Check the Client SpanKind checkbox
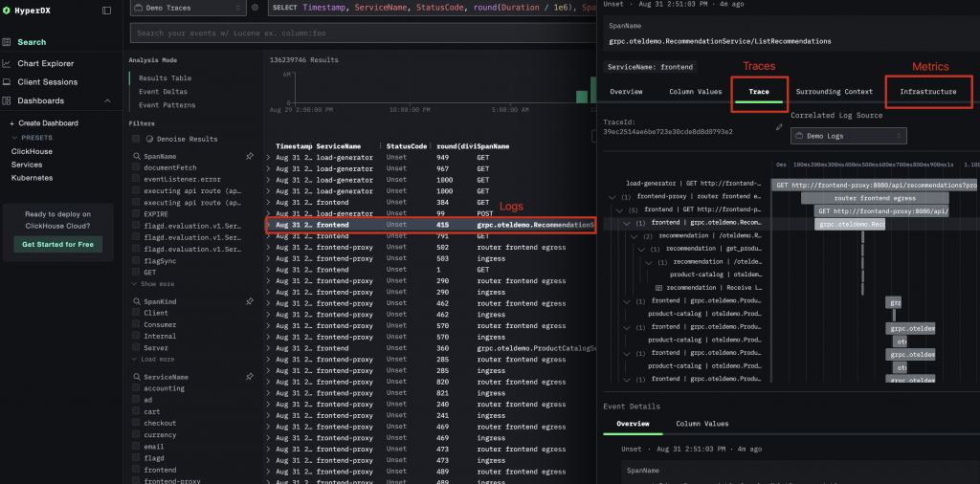Screen dimensions: 980x484 136,313
